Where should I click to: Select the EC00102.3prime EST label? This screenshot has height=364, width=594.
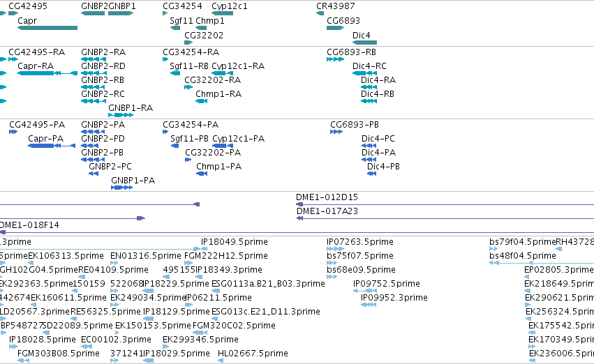tap(117, 340)
